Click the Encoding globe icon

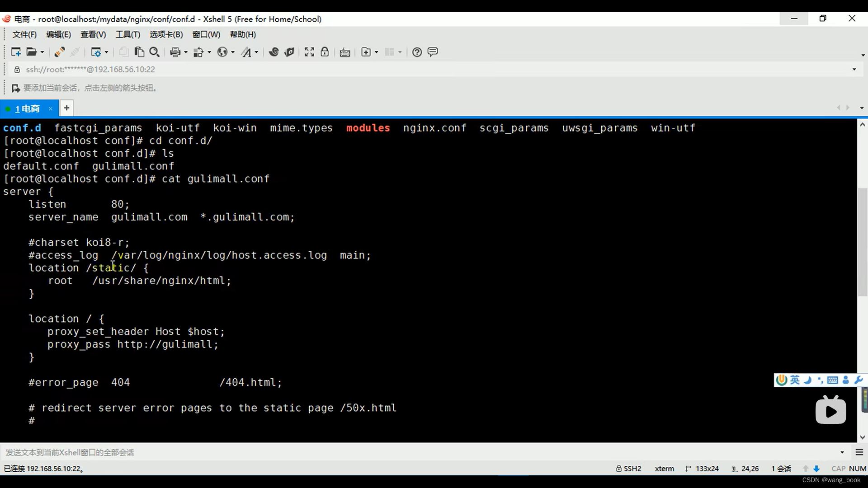(222, 52)
